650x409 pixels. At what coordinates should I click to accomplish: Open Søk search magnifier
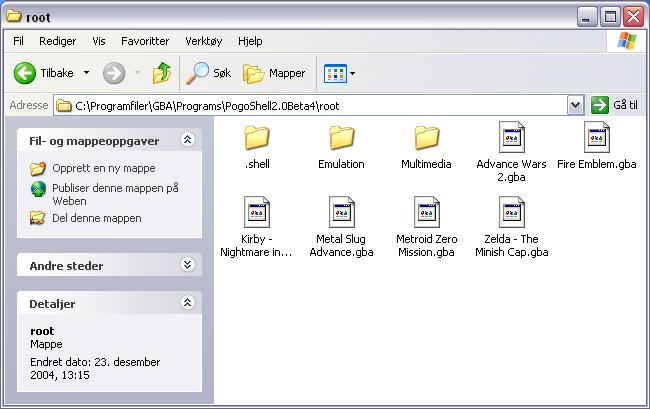click(196, 73)
